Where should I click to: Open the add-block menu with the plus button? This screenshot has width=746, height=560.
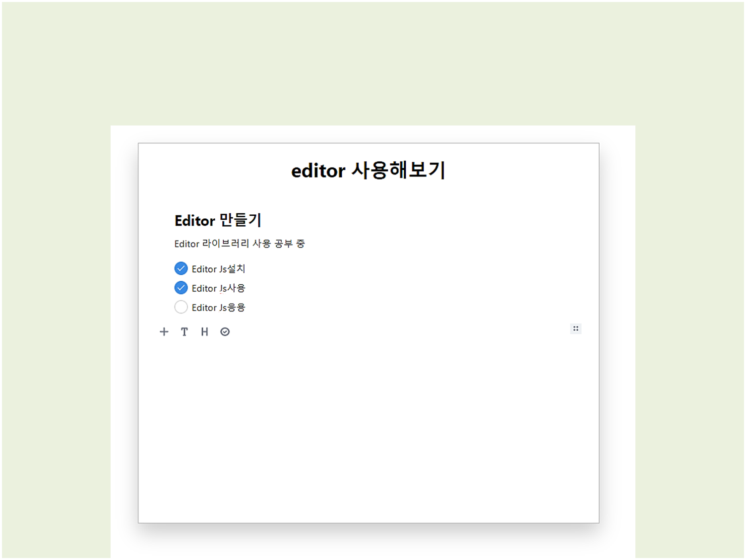click(164, 331)
